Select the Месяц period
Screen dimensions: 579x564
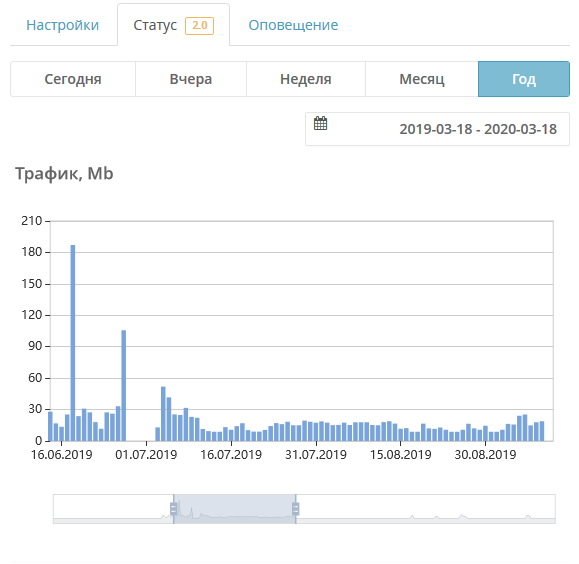(422, 79)
